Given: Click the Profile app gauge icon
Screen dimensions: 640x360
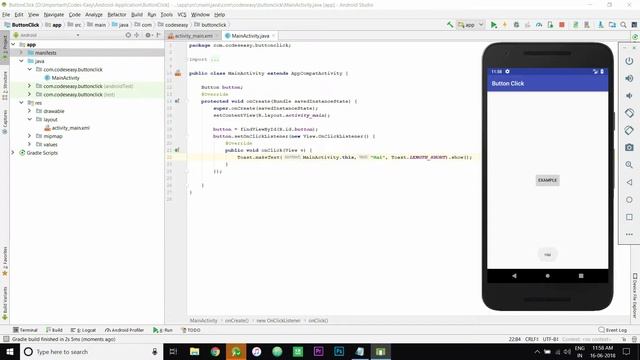Looking at the screenshot, I should (x=539, y=25).
